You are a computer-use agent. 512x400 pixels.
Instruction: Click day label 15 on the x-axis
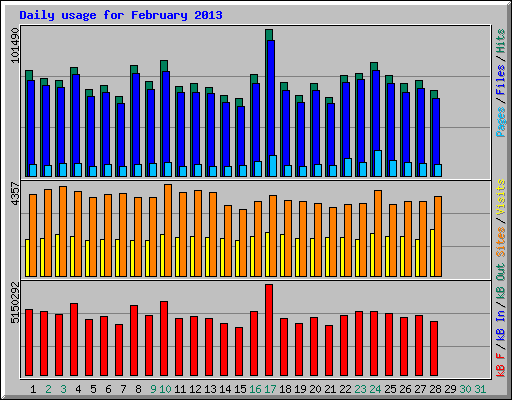point(240,389)
